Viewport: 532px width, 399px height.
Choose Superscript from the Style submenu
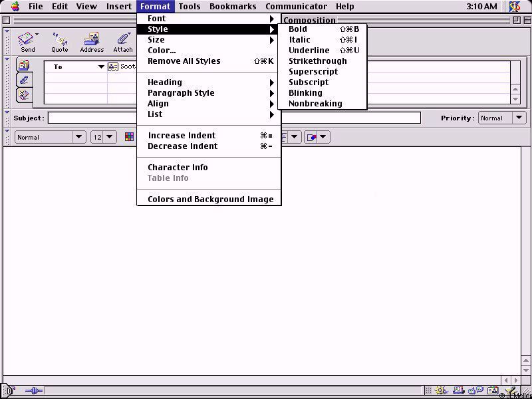tap(323, 72)
